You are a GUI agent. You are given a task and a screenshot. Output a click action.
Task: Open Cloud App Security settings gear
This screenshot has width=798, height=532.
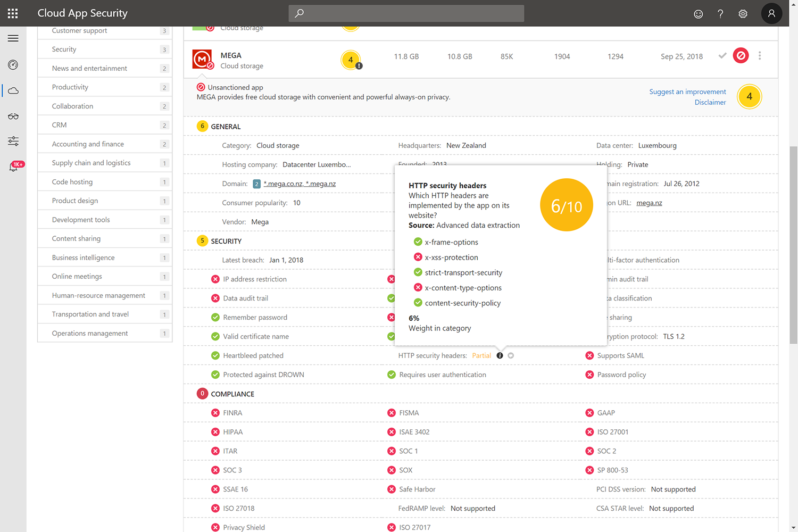[743, 13]
